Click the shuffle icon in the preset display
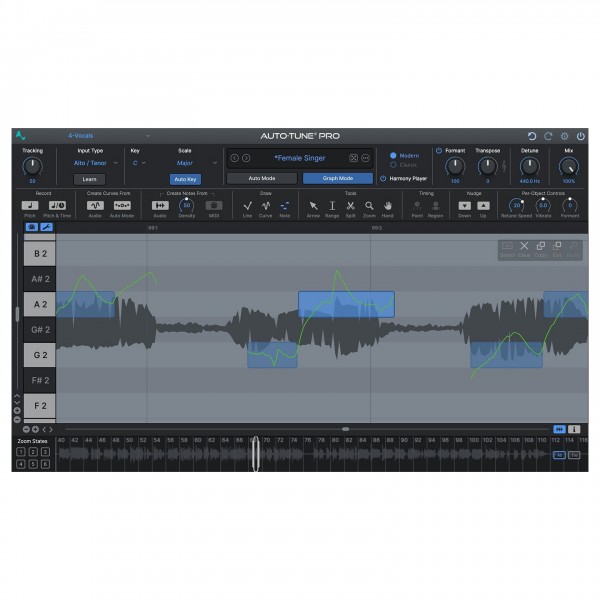Image resolution: width=600 pixels, height=600 pixels. (354, 158)
